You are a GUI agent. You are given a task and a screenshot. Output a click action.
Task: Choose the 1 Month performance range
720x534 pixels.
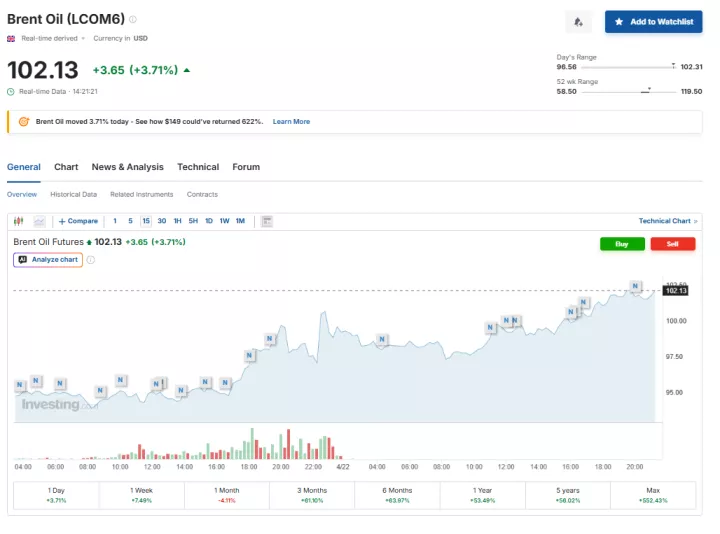(x=227, y=494)
